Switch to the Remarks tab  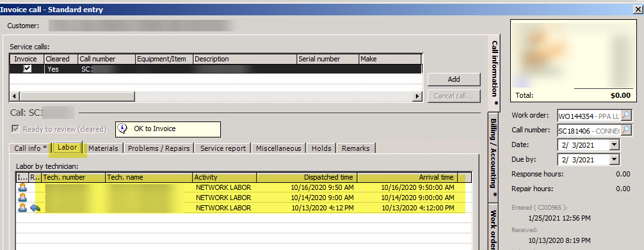[356, 148]
